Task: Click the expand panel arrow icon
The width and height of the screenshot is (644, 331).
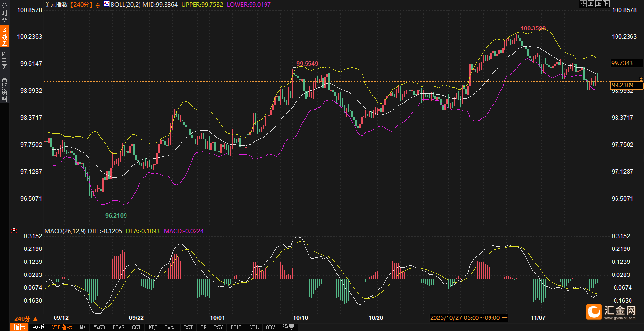Action: (x=607, y=4)
